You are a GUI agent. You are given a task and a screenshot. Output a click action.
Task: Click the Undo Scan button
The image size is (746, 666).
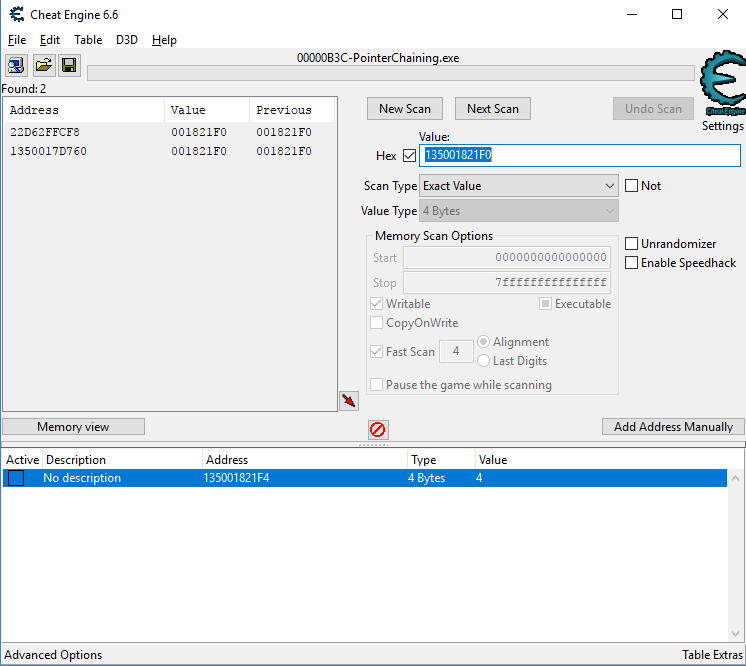(653, 109)
